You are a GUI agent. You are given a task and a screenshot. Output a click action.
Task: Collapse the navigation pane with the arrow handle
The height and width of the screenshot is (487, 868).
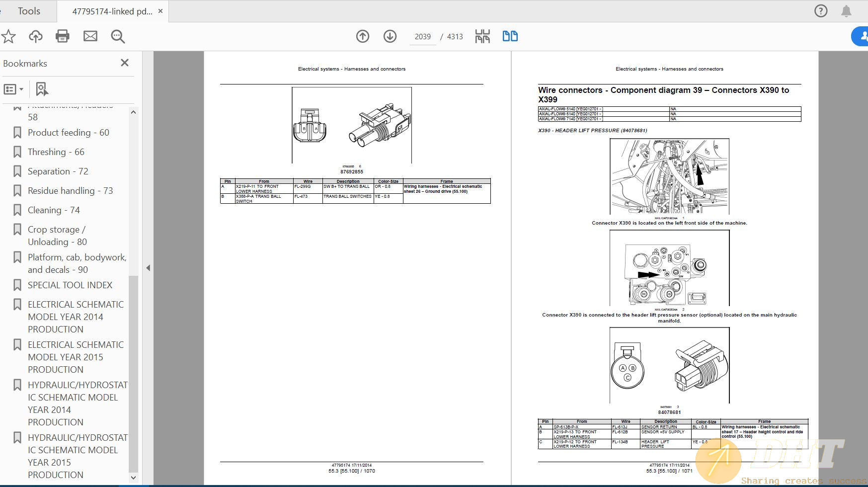pos(148,268)
